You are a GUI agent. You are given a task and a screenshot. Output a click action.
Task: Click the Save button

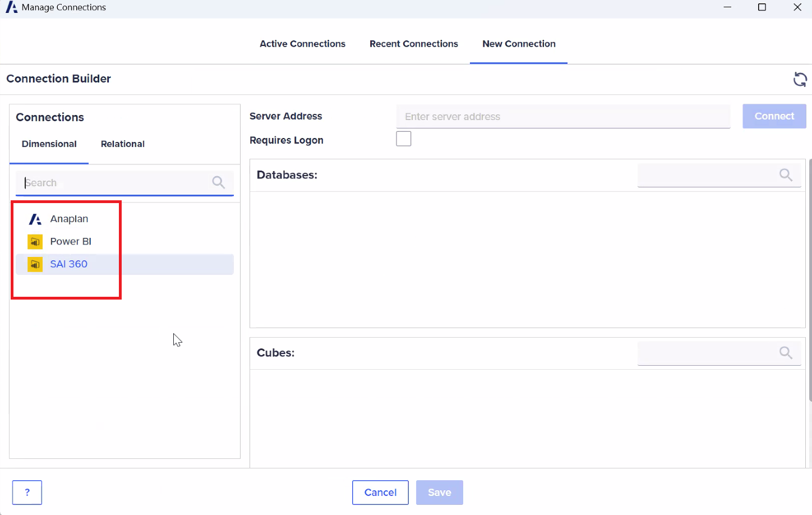click(x=439, y=493)
